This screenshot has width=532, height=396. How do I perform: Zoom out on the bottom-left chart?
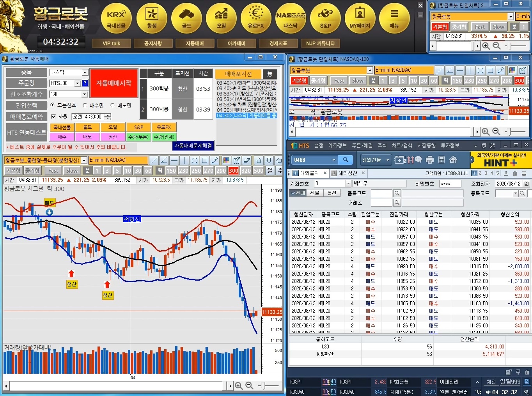(249, 385)
